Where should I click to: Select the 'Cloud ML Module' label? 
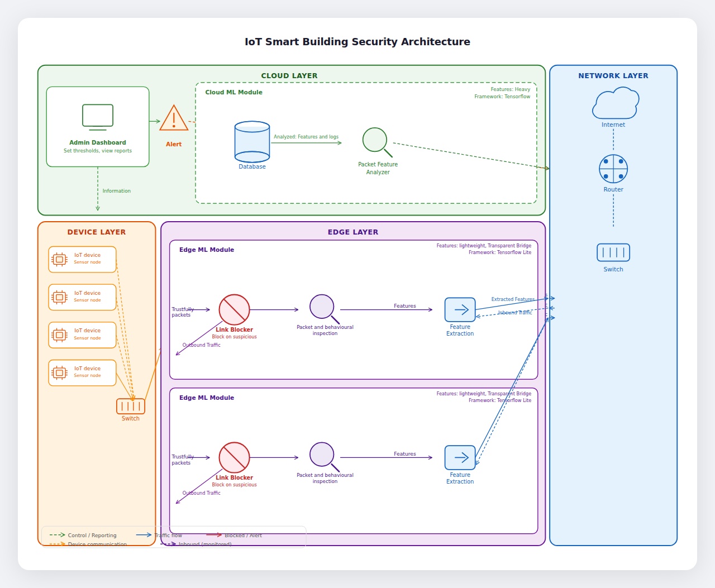pyautogui.click(x=233, y=93)
